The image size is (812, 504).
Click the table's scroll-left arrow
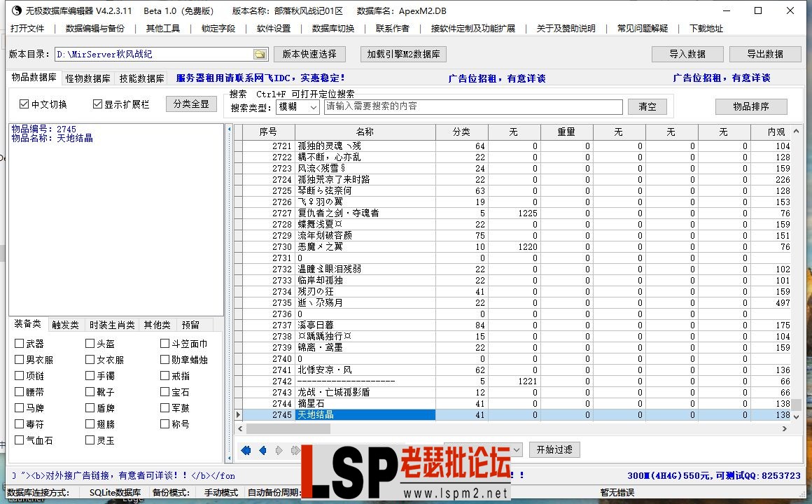pos(240,429)
